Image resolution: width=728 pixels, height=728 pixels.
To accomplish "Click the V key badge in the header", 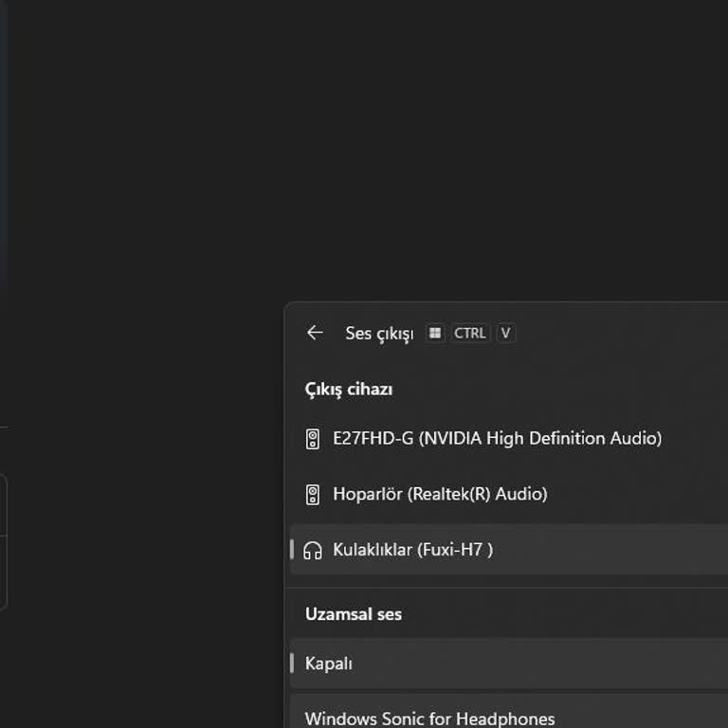I will click(x=506, y=334).
